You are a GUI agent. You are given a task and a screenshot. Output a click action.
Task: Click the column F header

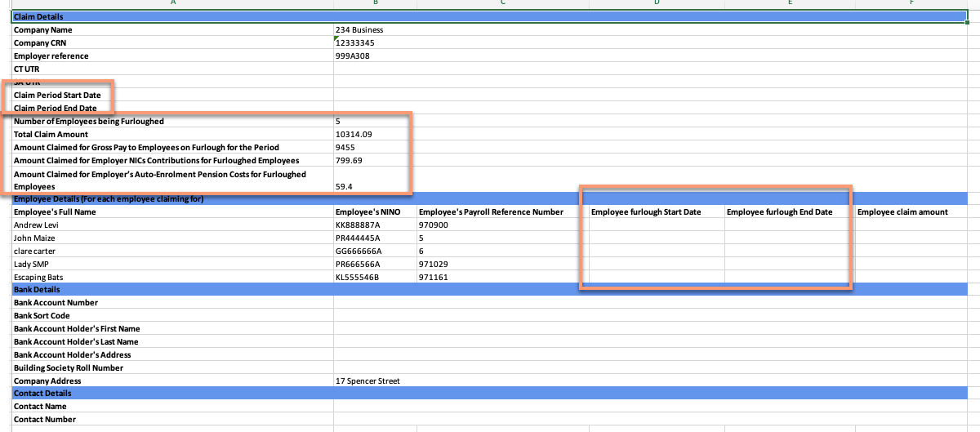[911, 3]
